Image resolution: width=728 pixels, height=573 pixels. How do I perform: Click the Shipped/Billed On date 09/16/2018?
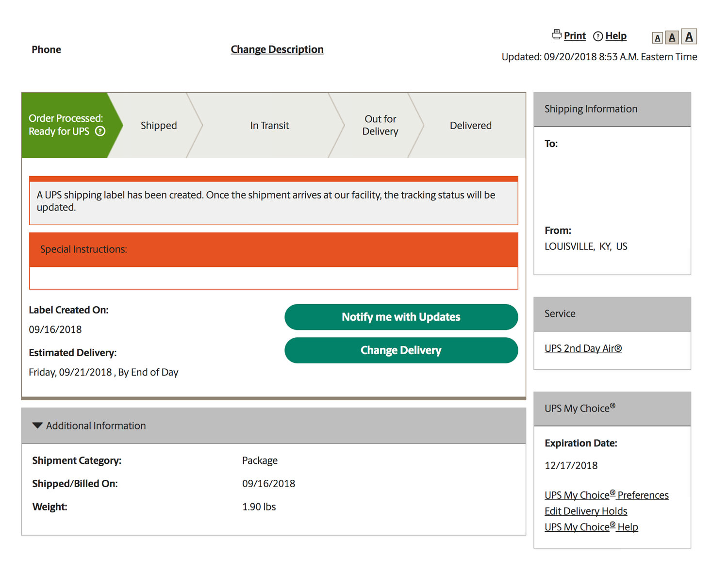269,484
